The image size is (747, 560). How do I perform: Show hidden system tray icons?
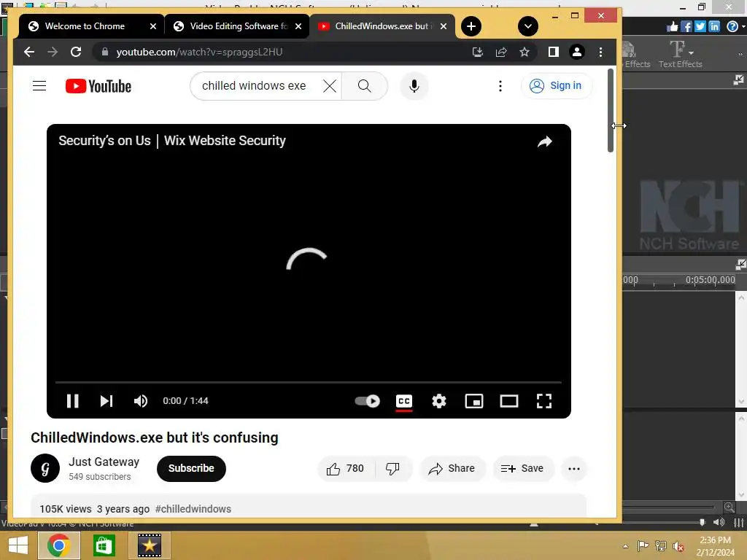[625, 546]
